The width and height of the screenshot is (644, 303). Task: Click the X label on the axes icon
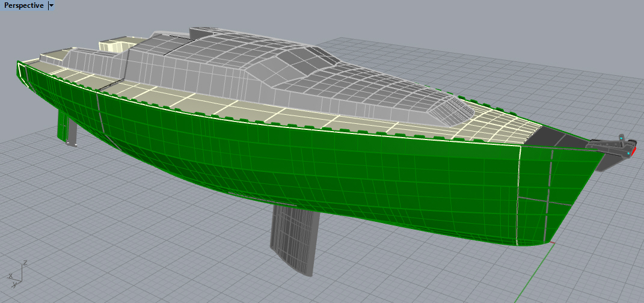11,275
